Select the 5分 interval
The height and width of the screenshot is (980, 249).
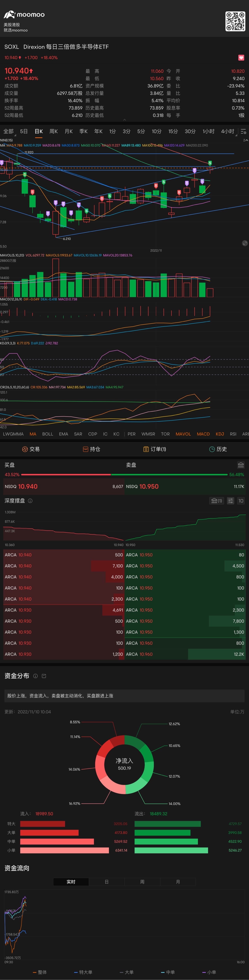click(x=141, y=131)
